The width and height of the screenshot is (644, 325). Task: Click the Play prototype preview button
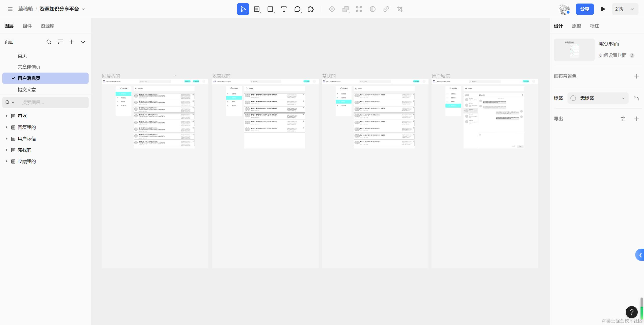(603, 9)
